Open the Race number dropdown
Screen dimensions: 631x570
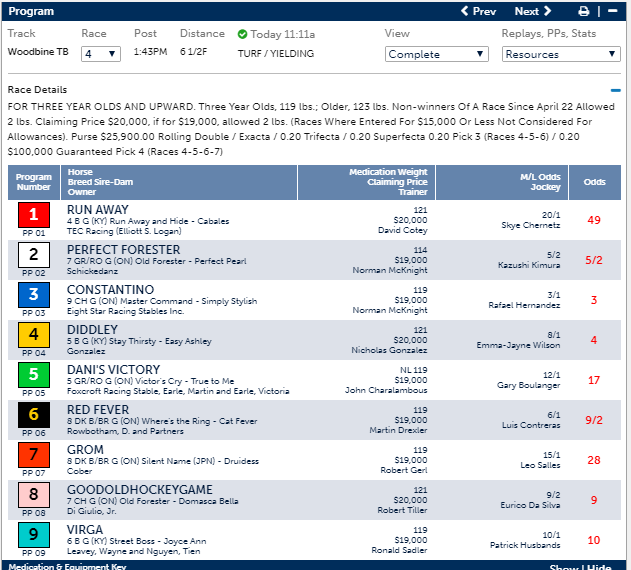[x=101, y=54]
